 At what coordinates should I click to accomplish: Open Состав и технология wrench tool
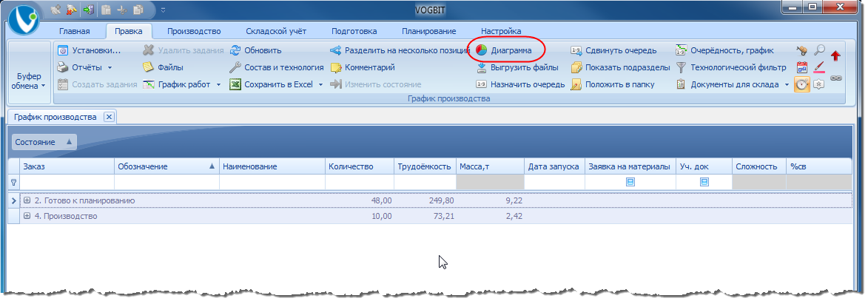(x=276, y=67)
